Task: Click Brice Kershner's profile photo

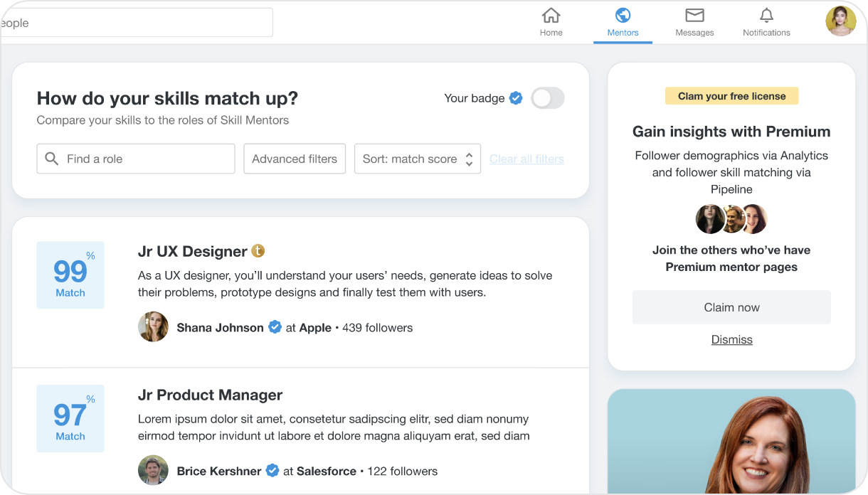Action: tap(153, 471)
